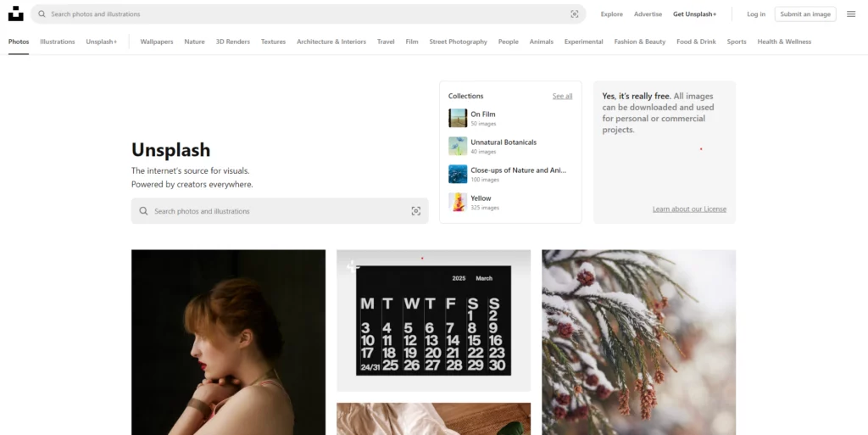The image size is (868, 435).
Task: Click the visual search icon in hero search box
Action: click(x=415, y=211)
